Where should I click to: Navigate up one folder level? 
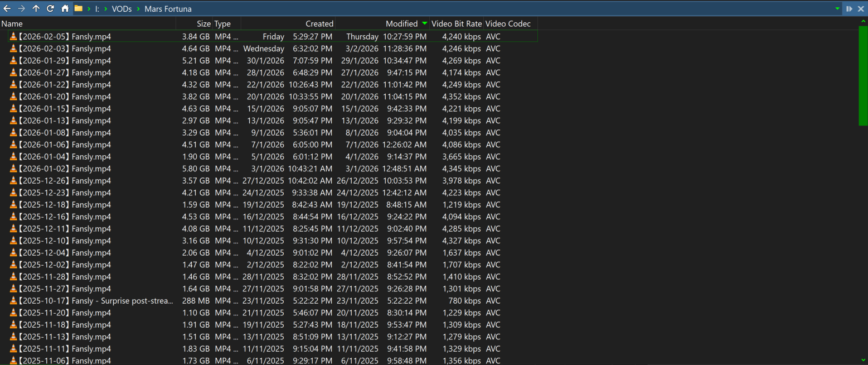click(36, 8)
